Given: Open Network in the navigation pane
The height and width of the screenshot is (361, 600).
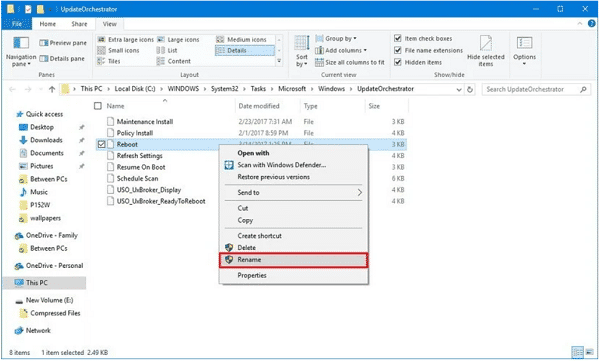Looking at the screenshot, I should (x=38, y=331).
